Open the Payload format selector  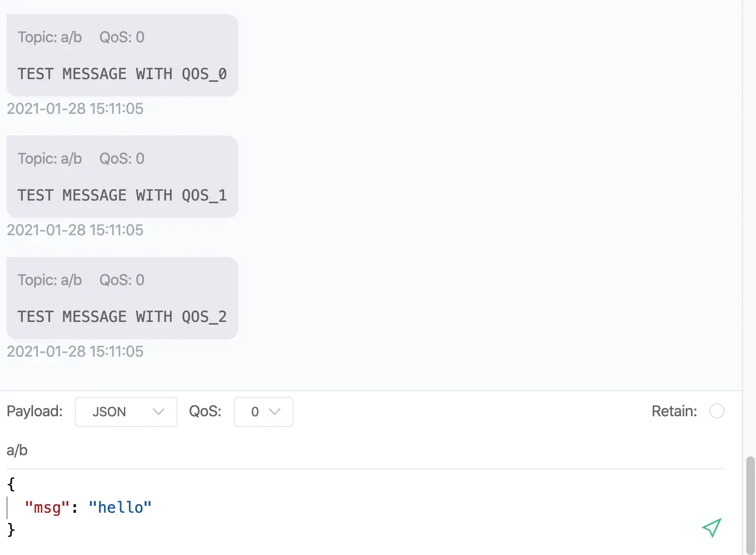[x=126, y=412]
